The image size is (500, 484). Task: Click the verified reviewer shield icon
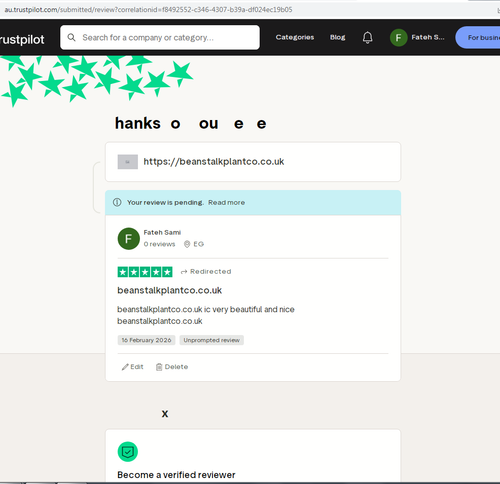tap(128, 452)
